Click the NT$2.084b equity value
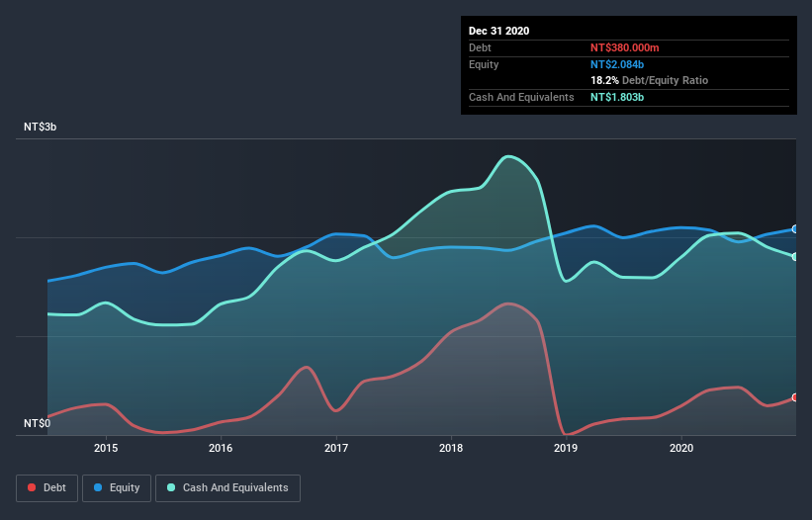 [617, 64]
